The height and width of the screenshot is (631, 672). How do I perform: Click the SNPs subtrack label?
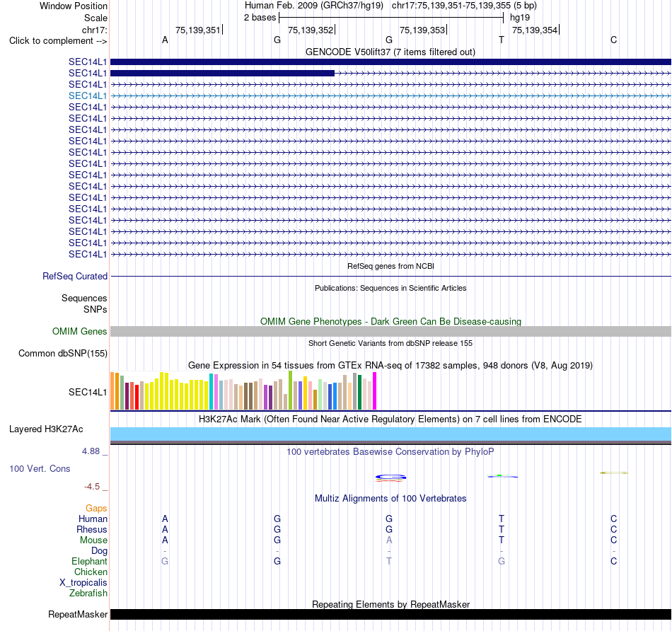pos(95,309)
